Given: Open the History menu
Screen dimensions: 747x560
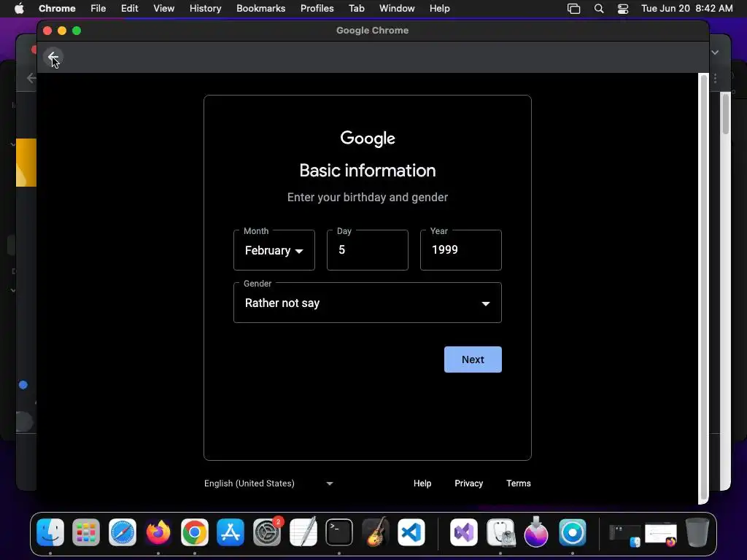Looking at the screenshot, I should coord(205,9).
